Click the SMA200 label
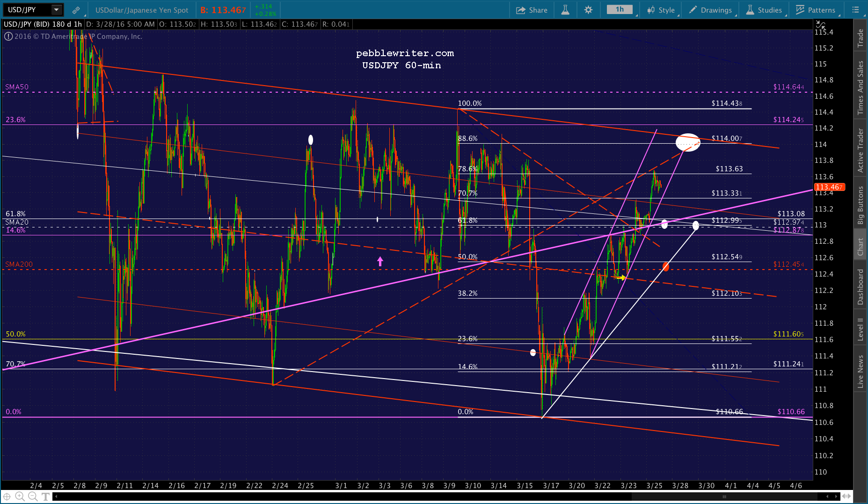 click(19, 264)
